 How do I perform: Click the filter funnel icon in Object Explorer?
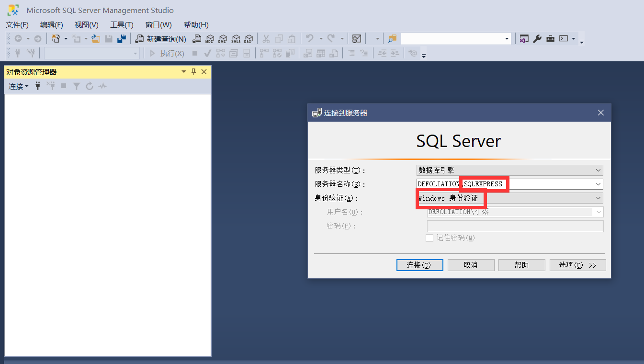point(76,86)
